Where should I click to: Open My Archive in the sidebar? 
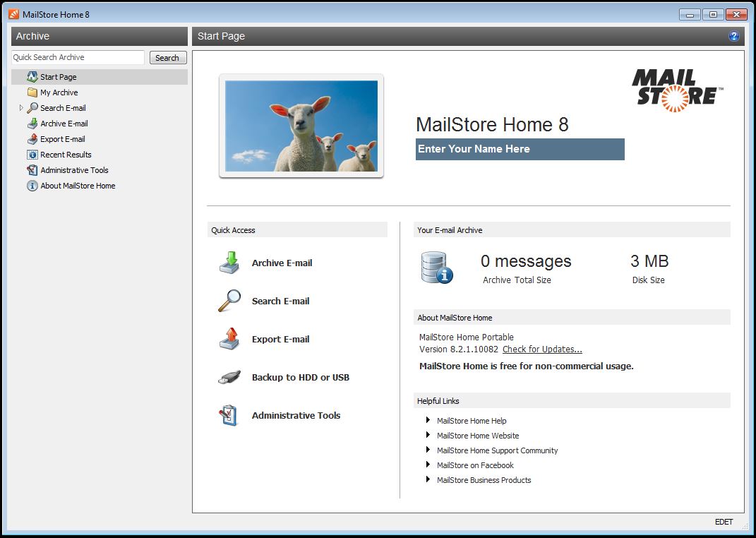(x=59, y=92)
